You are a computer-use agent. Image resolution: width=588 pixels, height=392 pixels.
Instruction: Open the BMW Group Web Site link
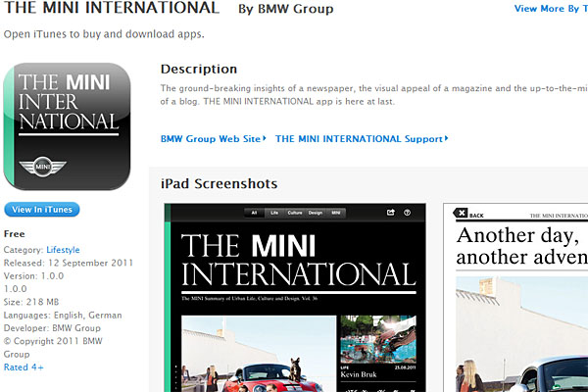[210, 139]
